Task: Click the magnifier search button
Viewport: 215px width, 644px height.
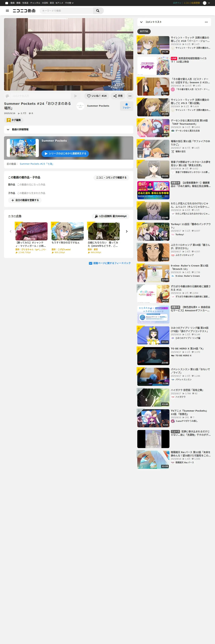Action: pos(98,11)
